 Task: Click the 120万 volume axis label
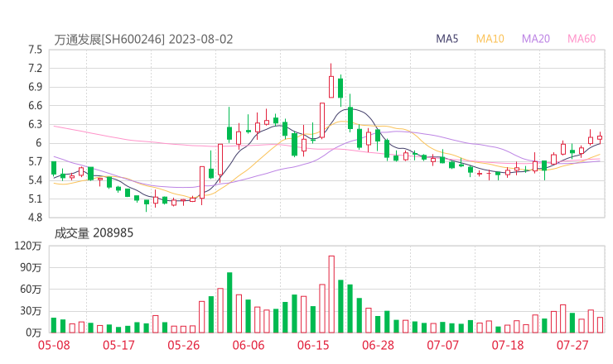(x=28, y=246)
